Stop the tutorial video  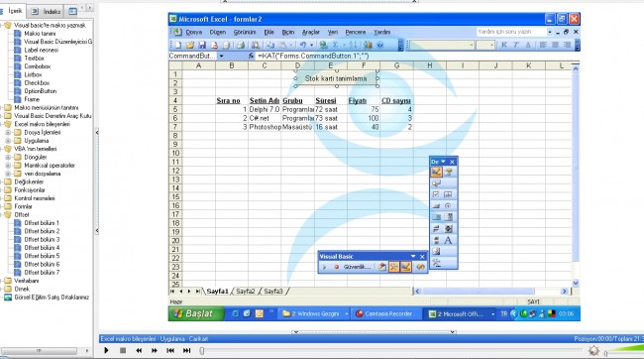(123, 350)
